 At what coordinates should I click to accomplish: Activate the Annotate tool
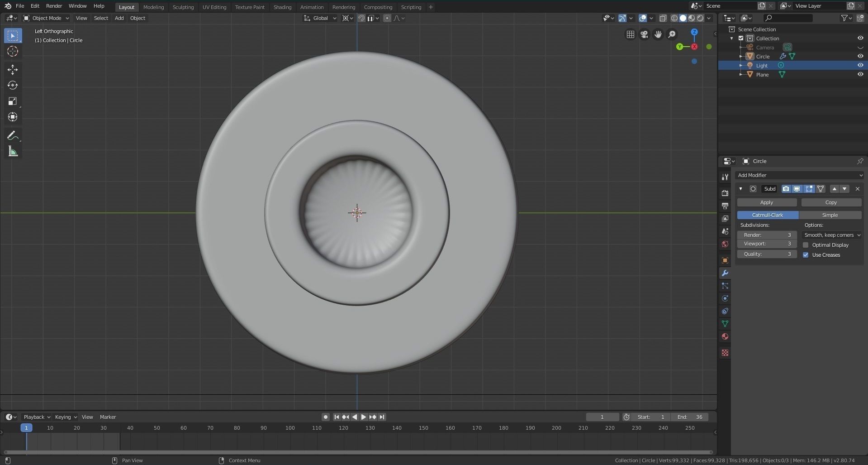click(13, 135)
